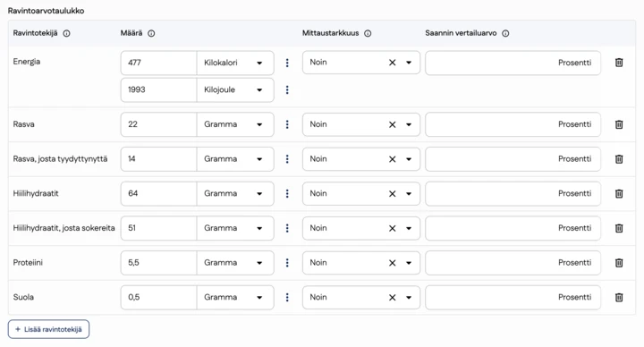Viewport: 644px width, 347px height.
Task: Open three-dot menu for Rasva, josta tyydyttynyttä
Action: 287,159
